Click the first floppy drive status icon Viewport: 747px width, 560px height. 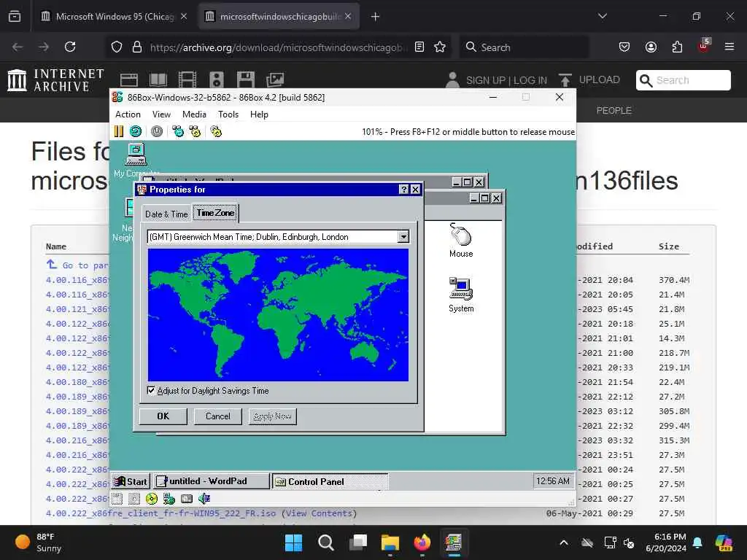click(117, 499)
